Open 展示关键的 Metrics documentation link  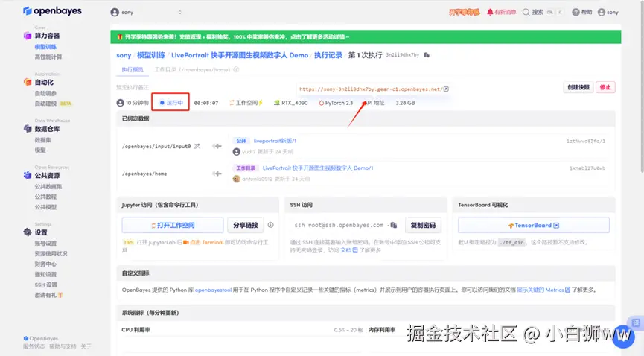pos(543,290)
